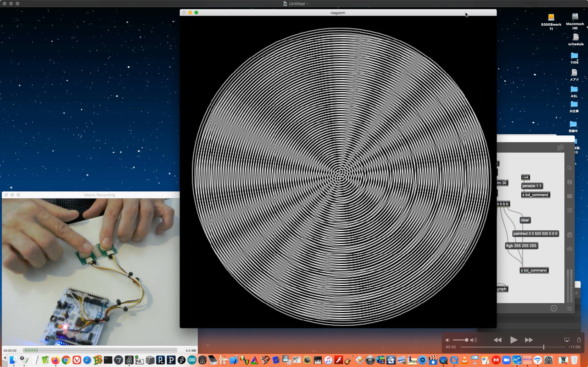This screenshot has height=367, width=588.
Task: Open the Trash in the Dock
Action: point(574,360)
